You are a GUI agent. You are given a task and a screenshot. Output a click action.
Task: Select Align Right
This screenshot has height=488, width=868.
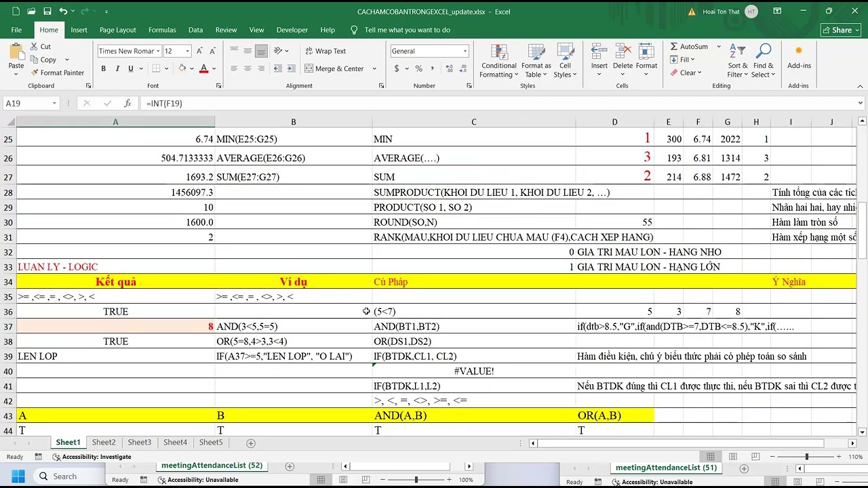tap(261, 68)
